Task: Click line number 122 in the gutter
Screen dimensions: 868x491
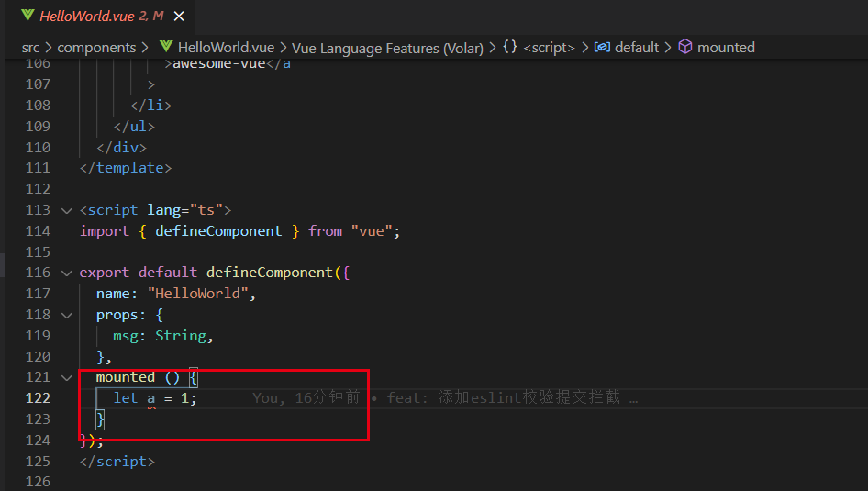Action: tap(38, 398)
